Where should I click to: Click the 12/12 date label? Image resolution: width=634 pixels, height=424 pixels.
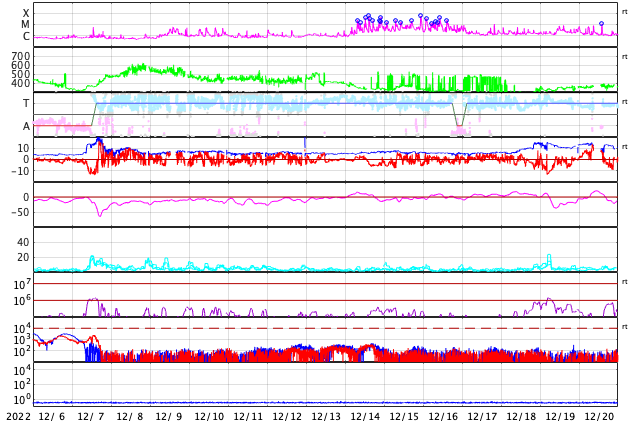tap(286, 416)
